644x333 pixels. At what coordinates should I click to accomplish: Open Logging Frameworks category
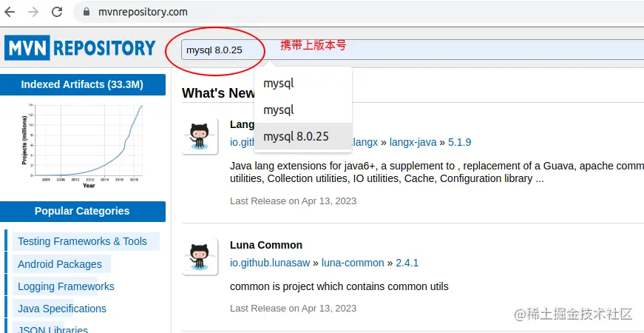[66, 286]
